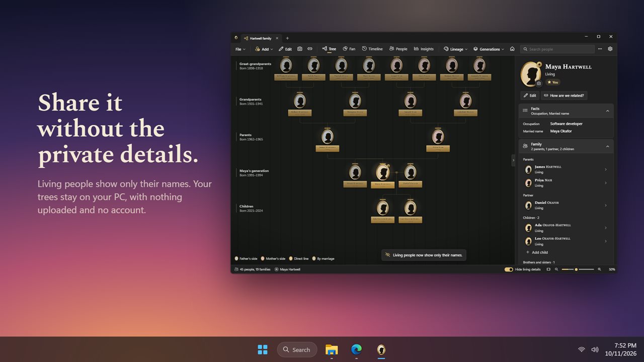Close the Hartwell family tab

point(277,38)
